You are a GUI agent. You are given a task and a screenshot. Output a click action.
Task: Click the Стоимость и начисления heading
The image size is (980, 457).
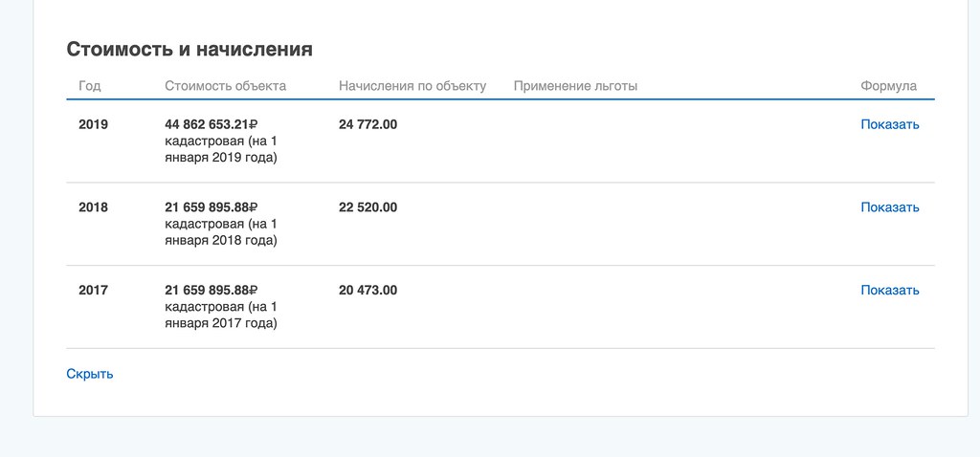189,50
